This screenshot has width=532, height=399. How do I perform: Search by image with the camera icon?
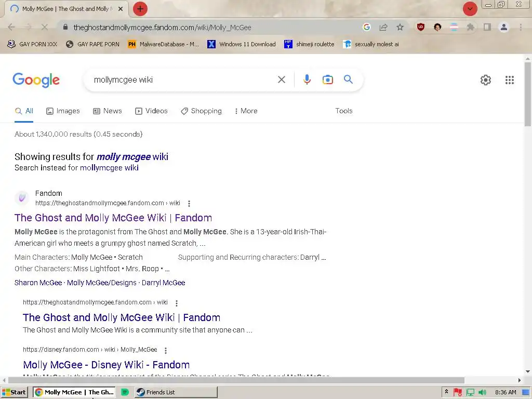327,79
